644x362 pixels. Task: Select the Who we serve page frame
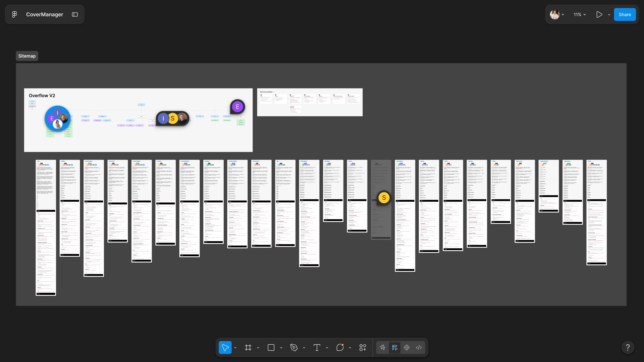coord(118,201)
